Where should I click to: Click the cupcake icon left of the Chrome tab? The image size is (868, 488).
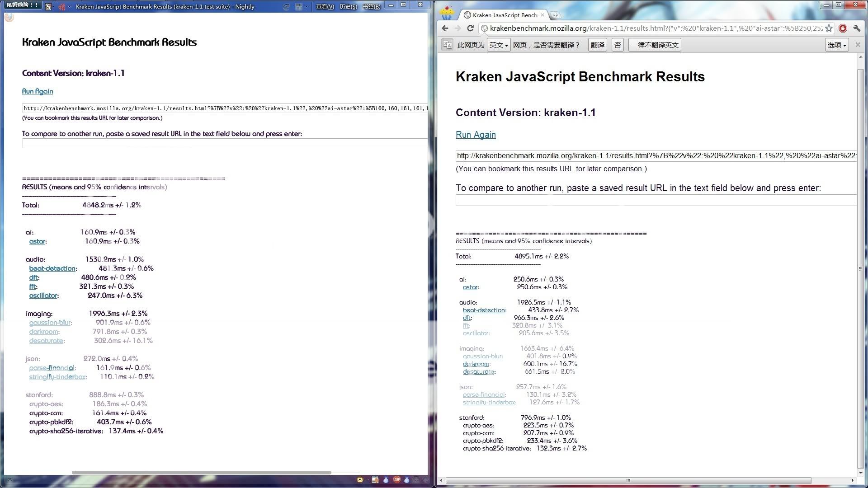(x=447, y=13)
